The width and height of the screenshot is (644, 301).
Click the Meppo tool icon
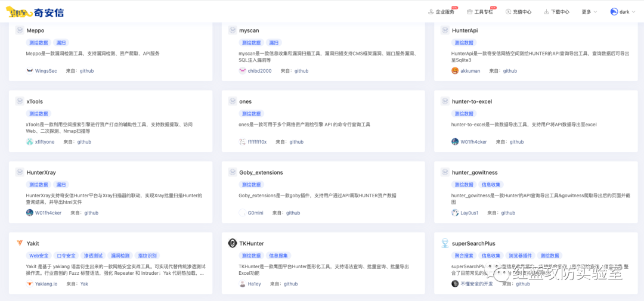(20, 30)
